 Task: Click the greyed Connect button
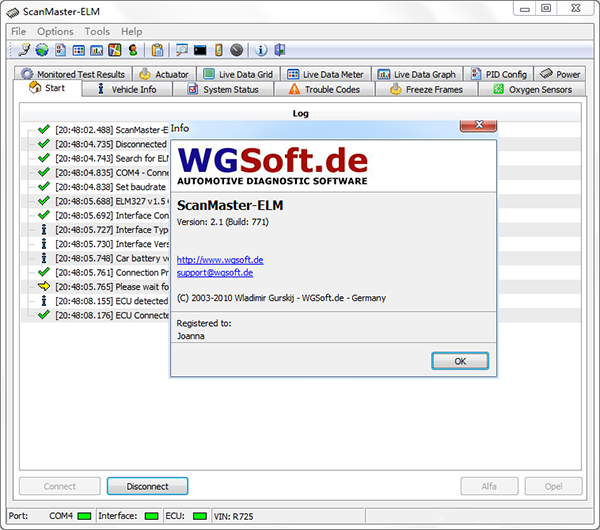coord(60,486)
